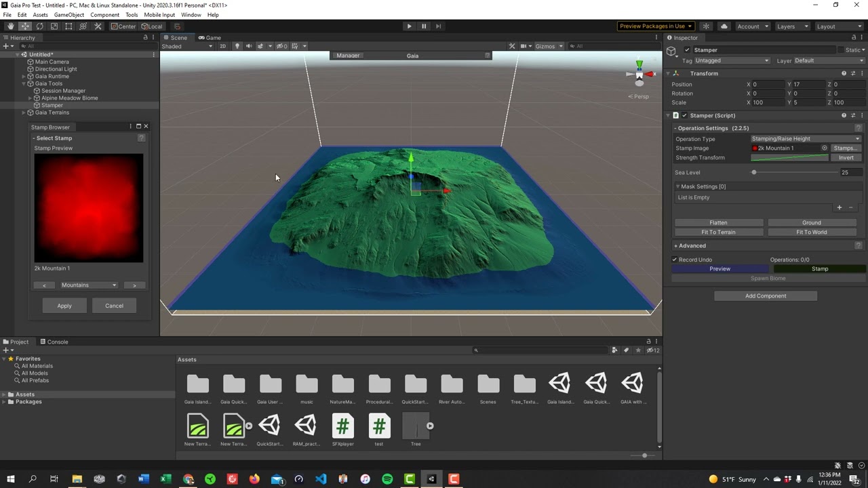Click the Add Component button
The width and height of the screenshot is (868, 488).
pos(766,296)
